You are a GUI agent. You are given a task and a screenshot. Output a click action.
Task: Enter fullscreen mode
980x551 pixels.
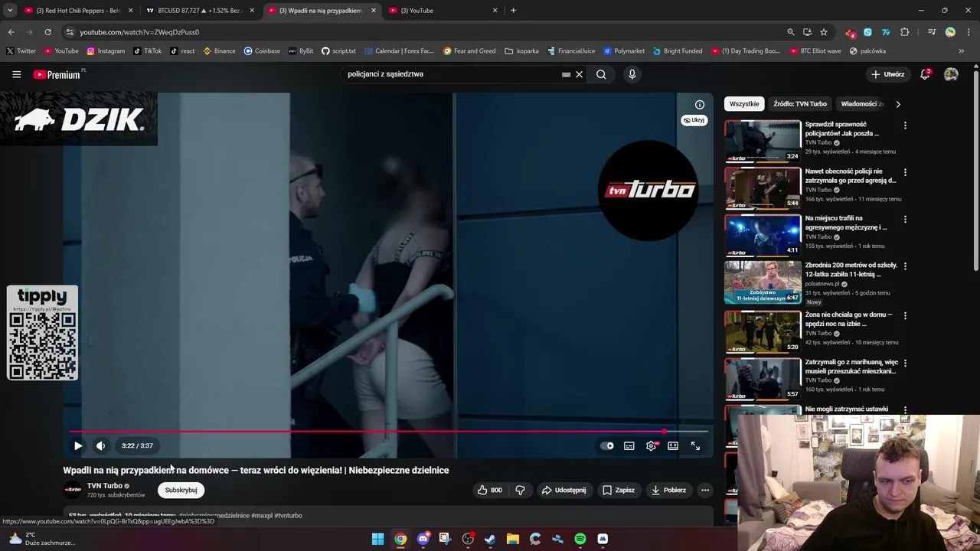(695, 445)
